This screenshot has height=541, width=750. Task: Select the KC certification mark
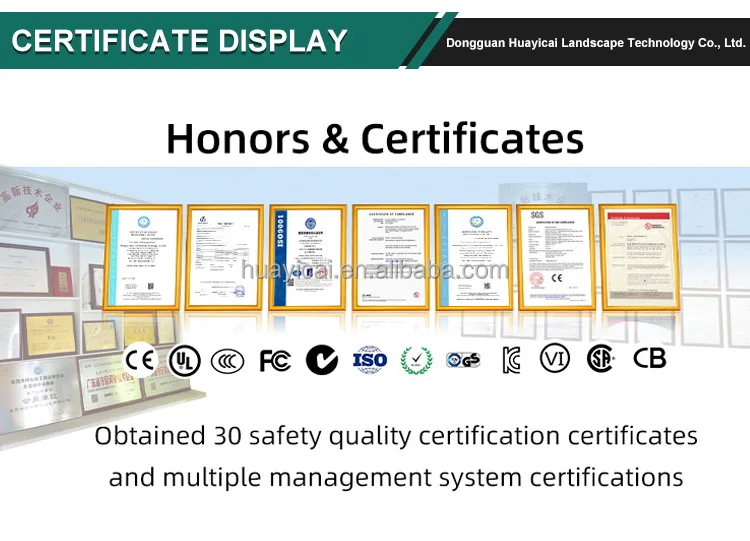point(511,360)
